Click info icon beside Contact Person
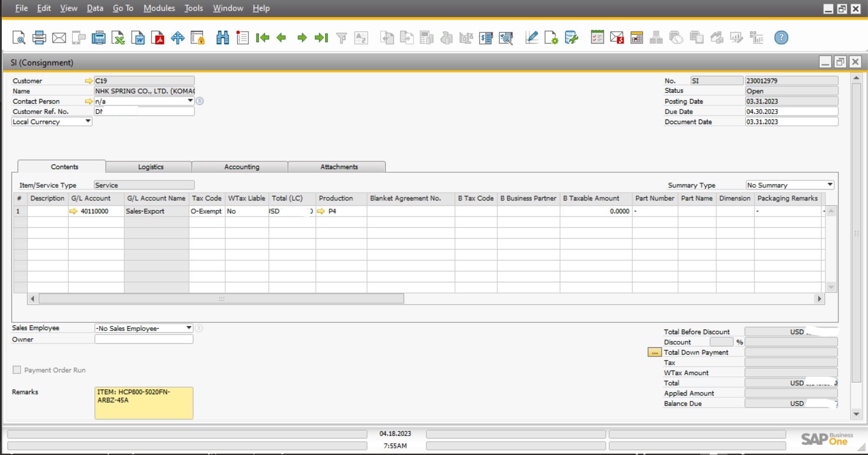Viewport: 868px width, 455px height. (200, 101)
